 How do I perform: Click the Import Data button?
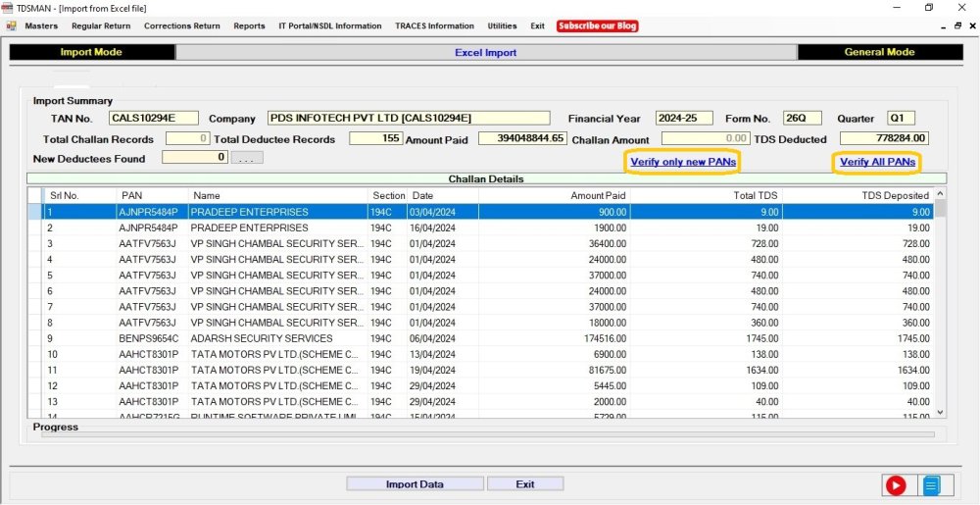[x=415, y=483]
